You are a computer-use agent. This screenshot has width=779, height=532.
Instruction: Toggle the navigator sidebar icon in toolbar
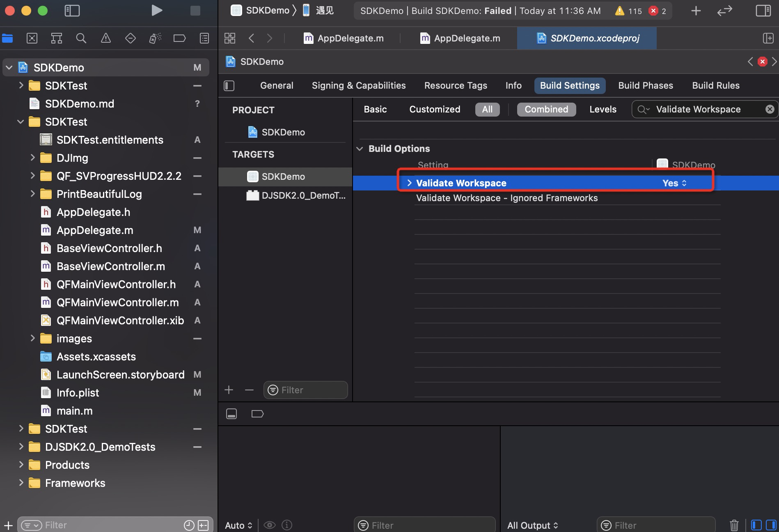click(72, 10)
